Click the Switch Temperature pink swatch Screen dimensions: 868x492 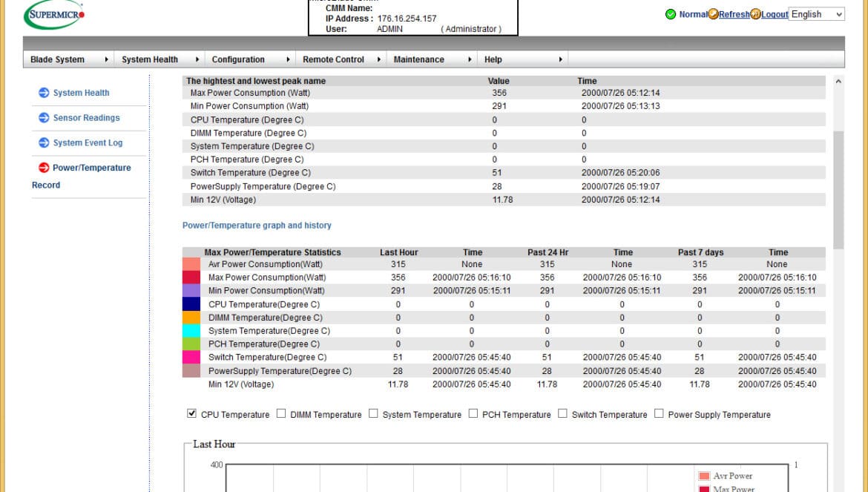click(191, 357)
